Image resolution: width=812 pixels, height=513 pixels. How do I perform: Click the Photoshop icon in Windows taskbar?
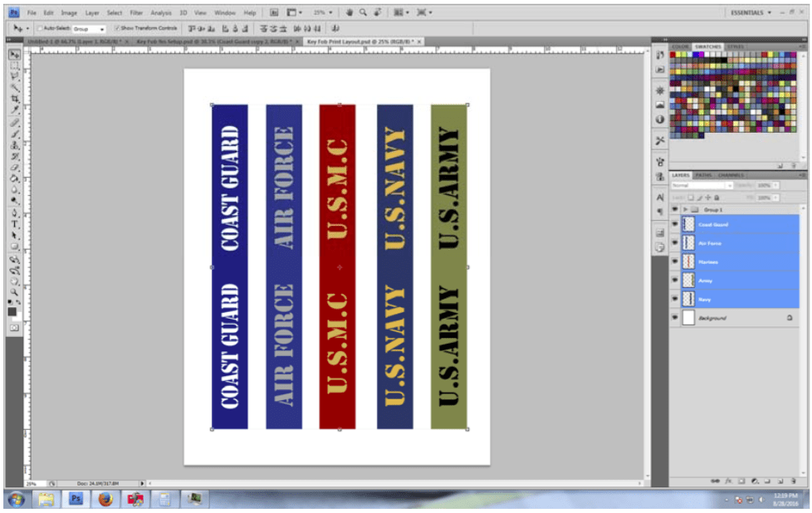76,499
